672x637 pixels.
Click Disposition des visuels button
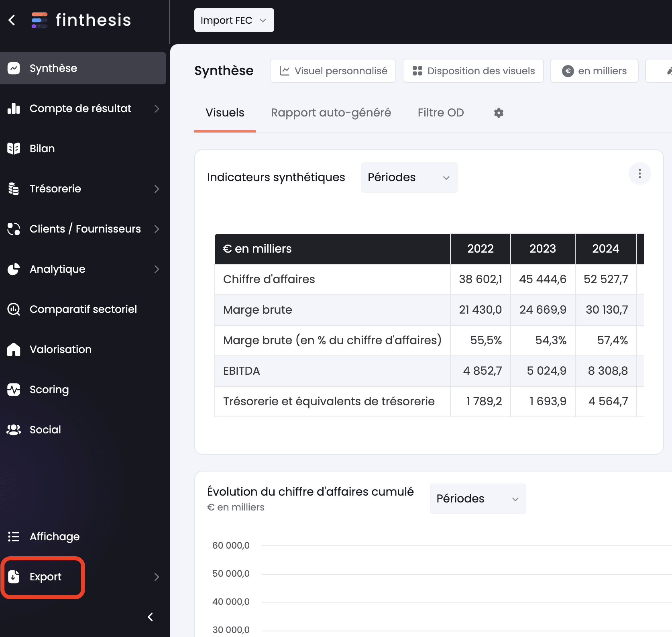[x=473, y=71]
